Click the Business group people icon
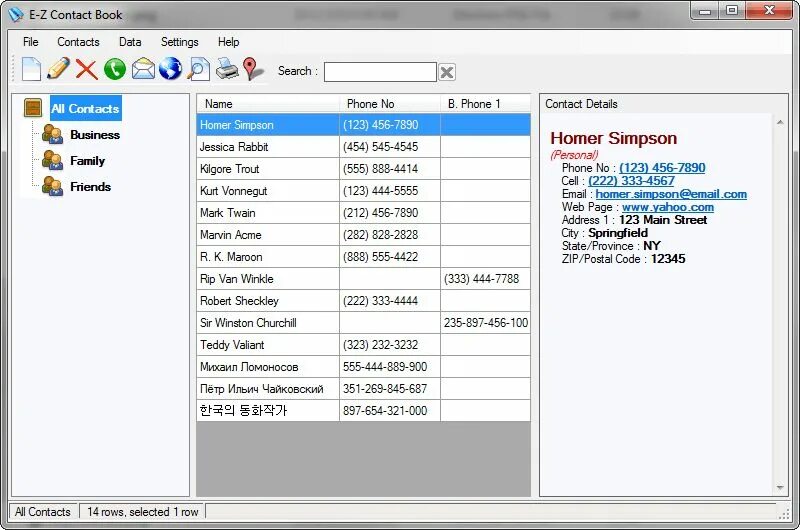 pos(52,135)
